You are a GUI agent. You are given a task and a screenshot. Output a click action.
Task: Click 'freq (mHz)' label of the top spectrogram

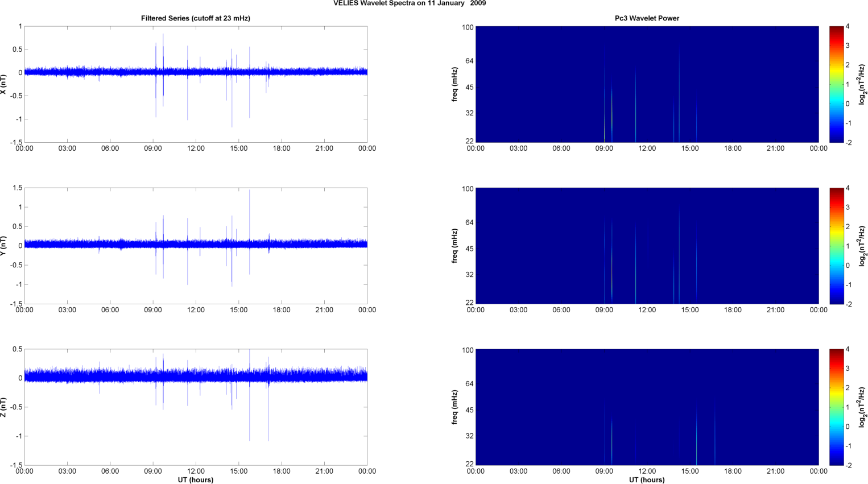[454, 84]
